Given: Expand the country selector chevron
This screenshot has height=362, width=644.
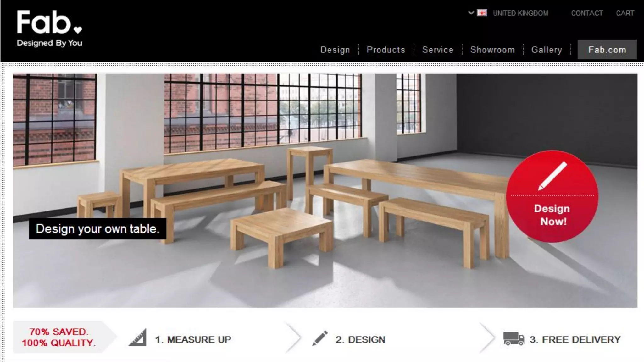Looking at the screenshot, I should pos(471,13).
